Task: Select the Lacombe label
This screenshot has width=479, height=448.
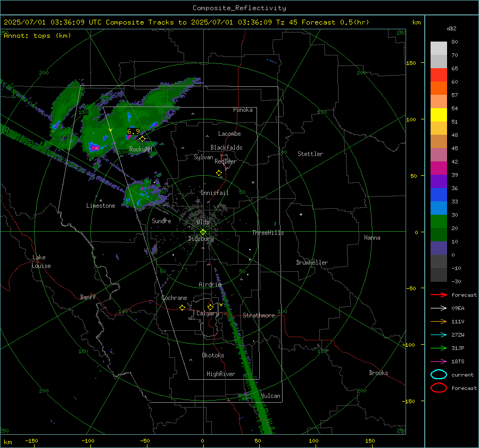Action: [229, 134]
